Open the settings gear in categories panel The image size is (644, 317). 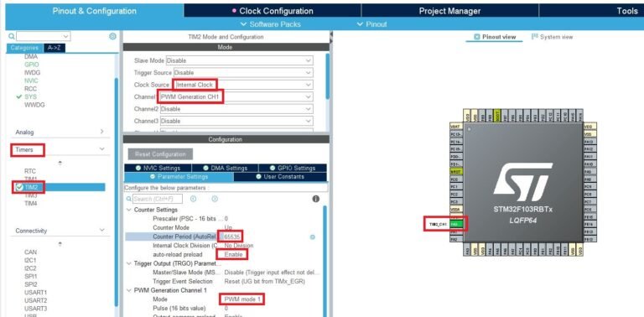[x=112, y=37]
